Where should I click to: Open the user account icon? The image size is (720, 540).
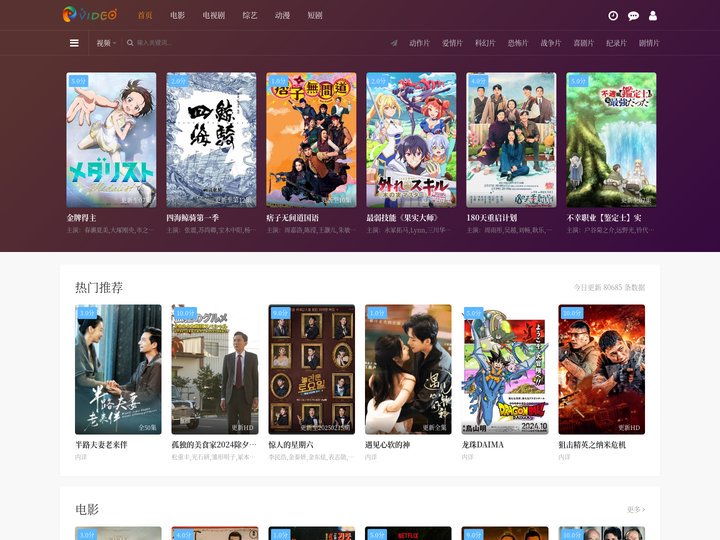(x=652, y=16)
